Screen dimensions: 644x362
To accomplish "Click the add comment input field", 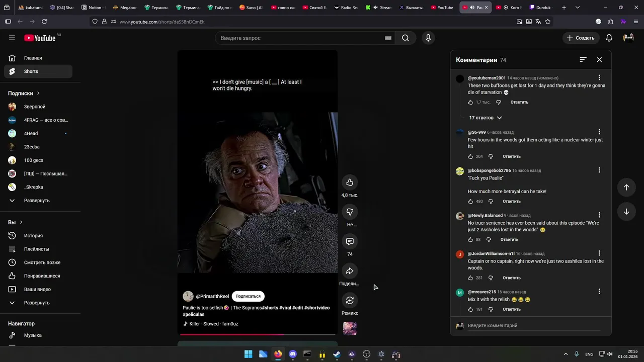I will (534, 325).
